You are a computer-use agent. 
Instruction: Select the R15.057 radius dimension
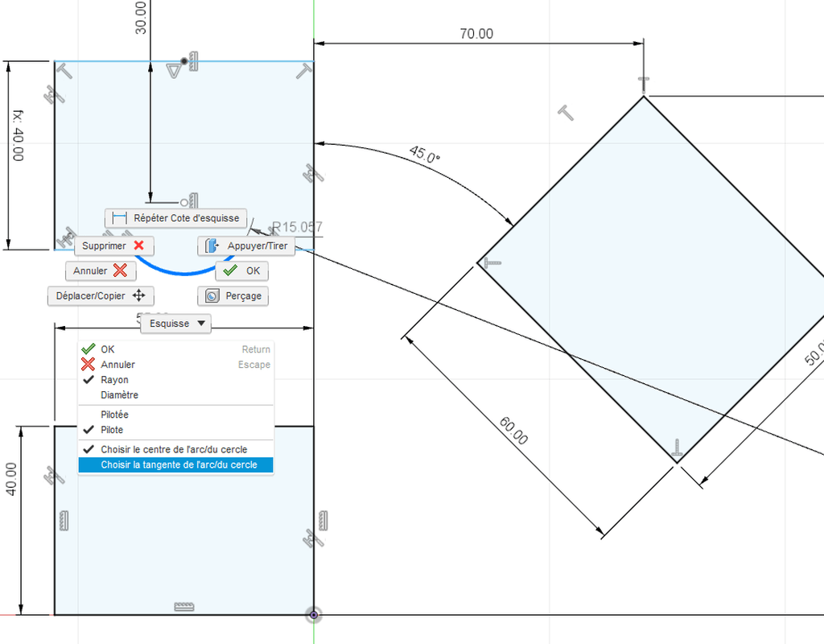(297, 227)
